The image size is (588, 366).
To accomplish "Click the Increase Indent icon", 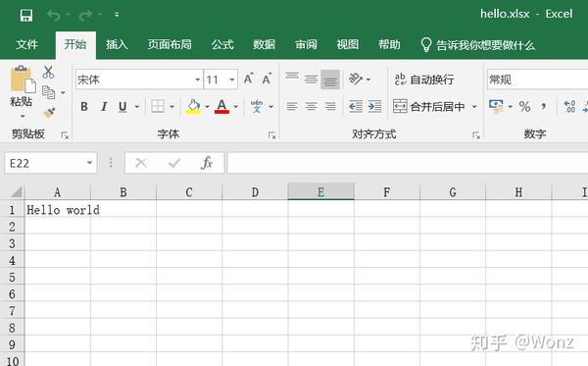I will point(374,107).
